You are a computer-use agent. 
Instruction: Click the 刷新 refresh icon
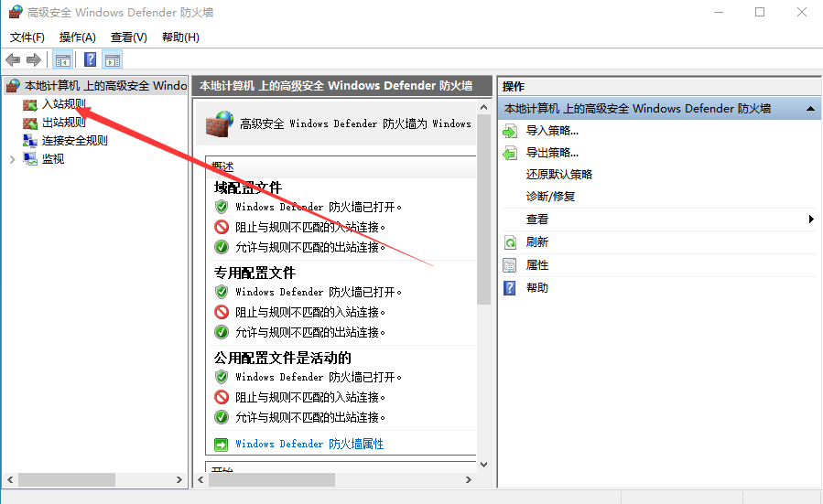click(x=510, y=242)
